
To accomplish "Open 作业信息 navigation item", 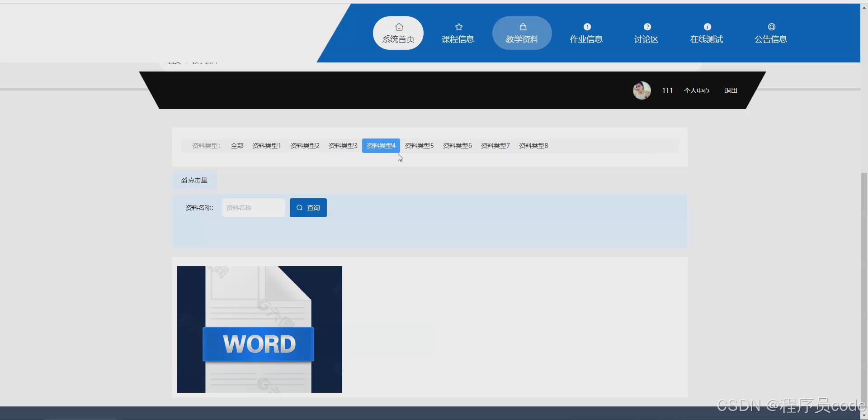I will (x=586, y=33).
